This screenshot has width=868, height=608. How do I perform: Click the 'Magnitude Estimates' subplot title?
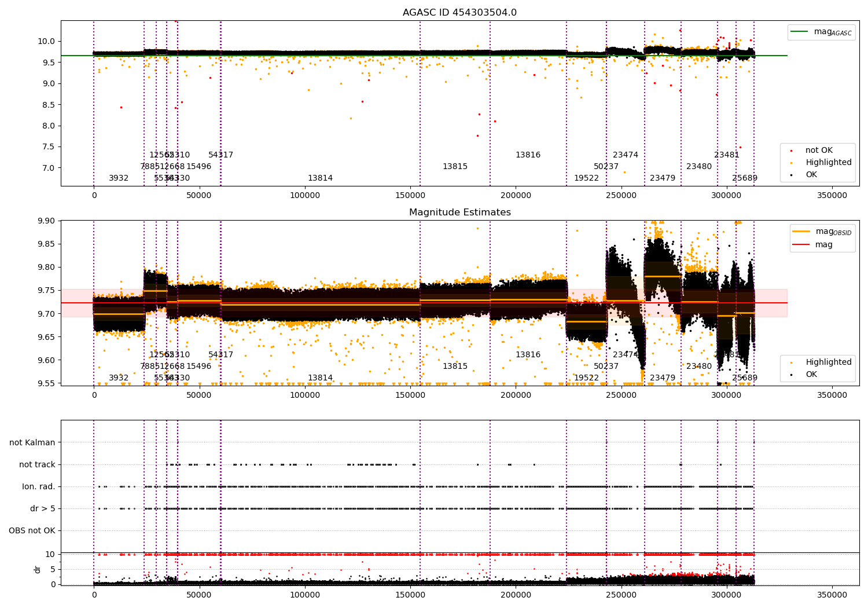click(x=459, y=213)
